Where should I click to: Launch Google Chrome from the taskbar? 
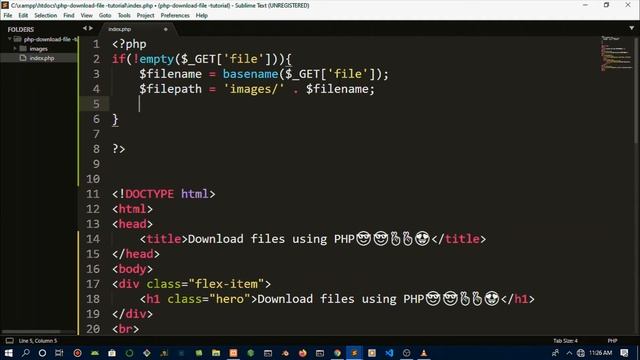click(x=337, y=353)
